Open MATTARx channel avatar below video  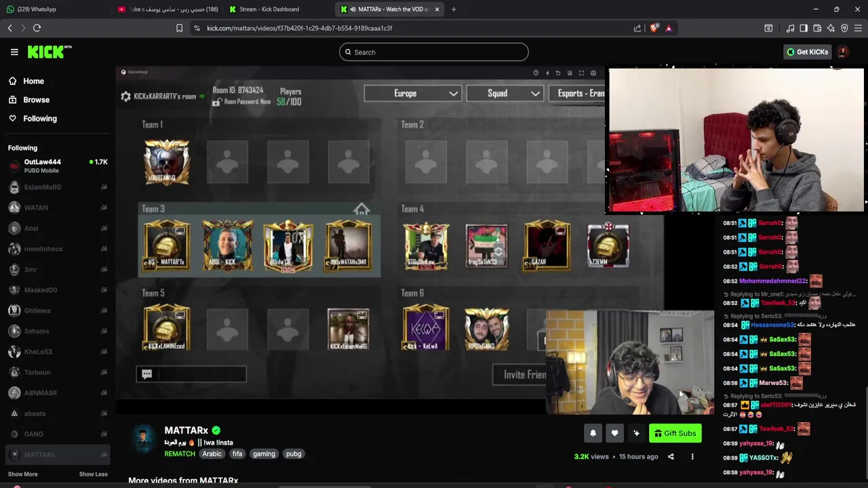143,439
